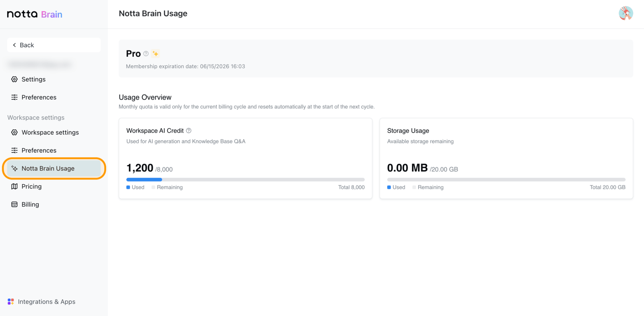Click sparkle icon beside Notta Brain Usage
644x316 pixels.
click(x=14, y=168)
